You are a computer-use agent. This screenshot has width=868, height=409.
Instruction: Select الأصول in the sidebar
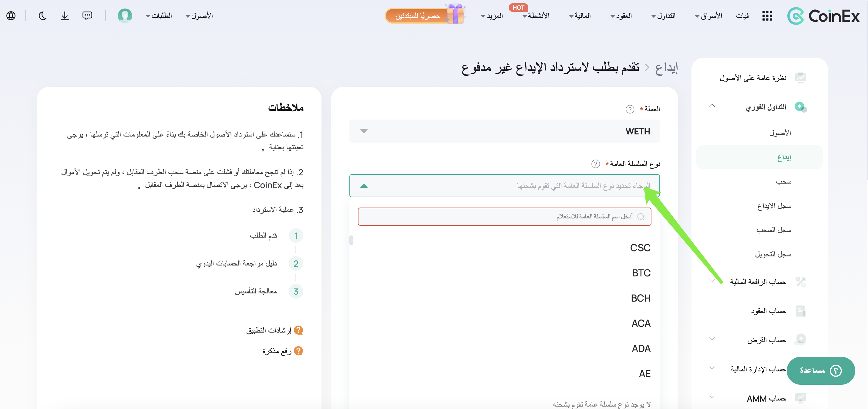780,133
